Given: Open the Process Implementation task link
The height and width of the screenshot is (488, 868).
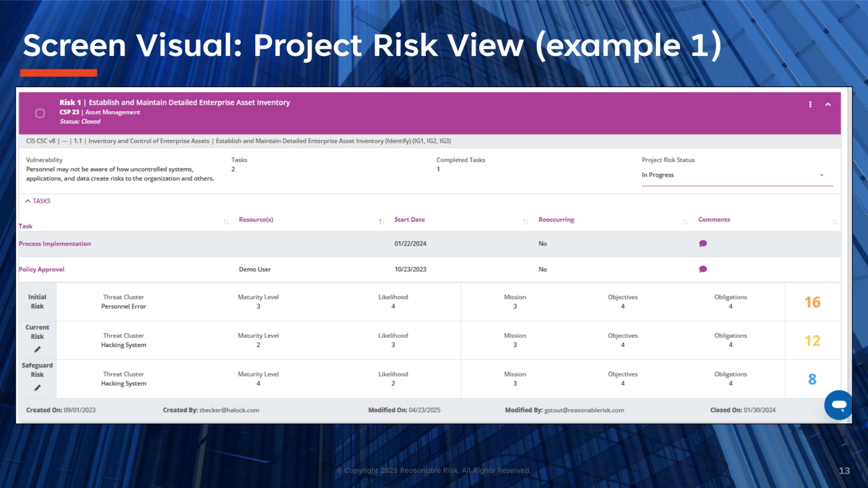Looking at the screenshot, I should 55,244.
